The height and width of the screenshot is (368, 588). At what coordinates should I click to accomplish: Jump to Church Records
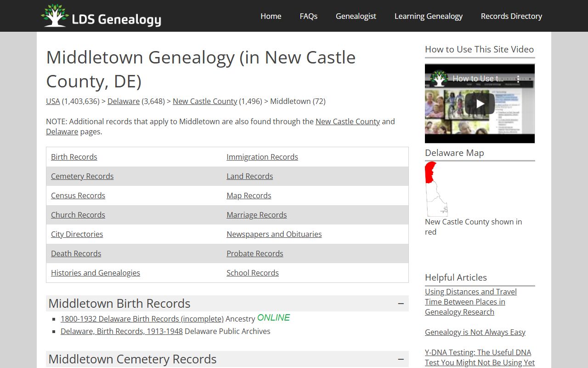78,215
